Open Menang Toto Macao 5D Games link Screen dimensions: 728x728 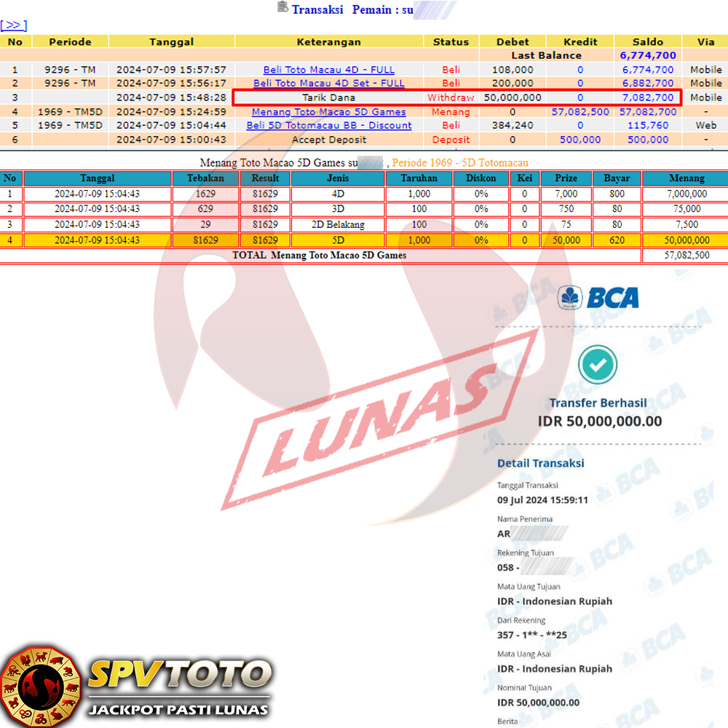(x=328, y=112)
